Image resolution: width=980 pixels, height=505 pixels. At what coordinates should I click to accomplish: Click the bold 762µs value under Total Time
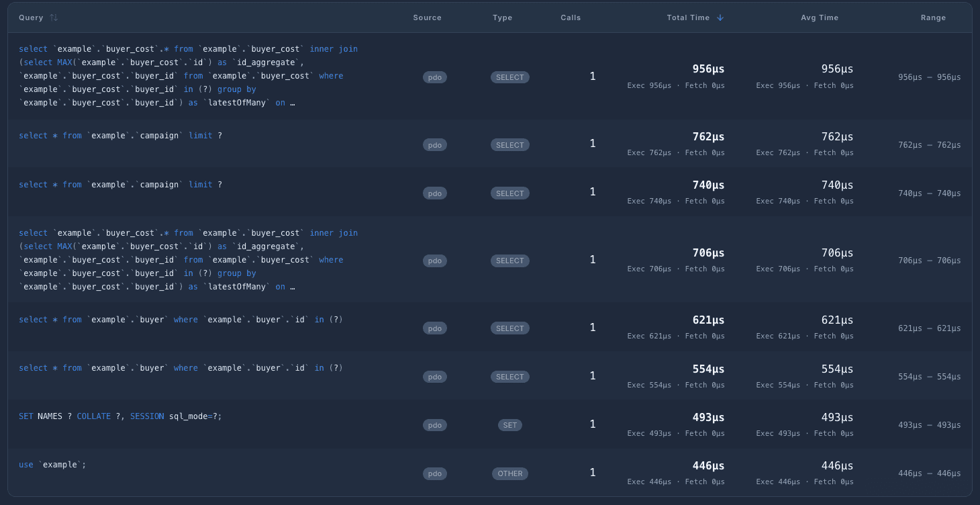click(709, 137)
